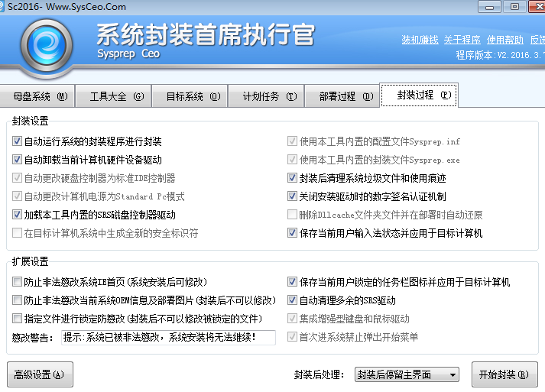Enable 防止非法篡改系统IE首页 option

point(17,281)
